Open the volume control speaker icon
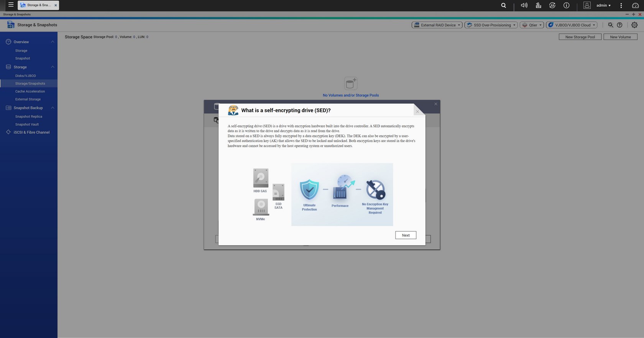The image size is (644, 338). tap(524, 5)
